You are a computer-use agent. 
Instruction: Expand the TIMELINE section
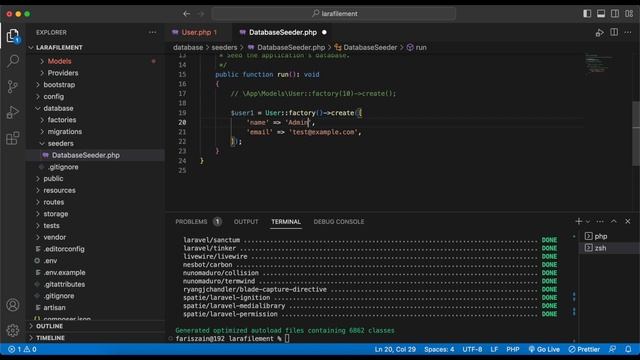[x=96, y=338]
